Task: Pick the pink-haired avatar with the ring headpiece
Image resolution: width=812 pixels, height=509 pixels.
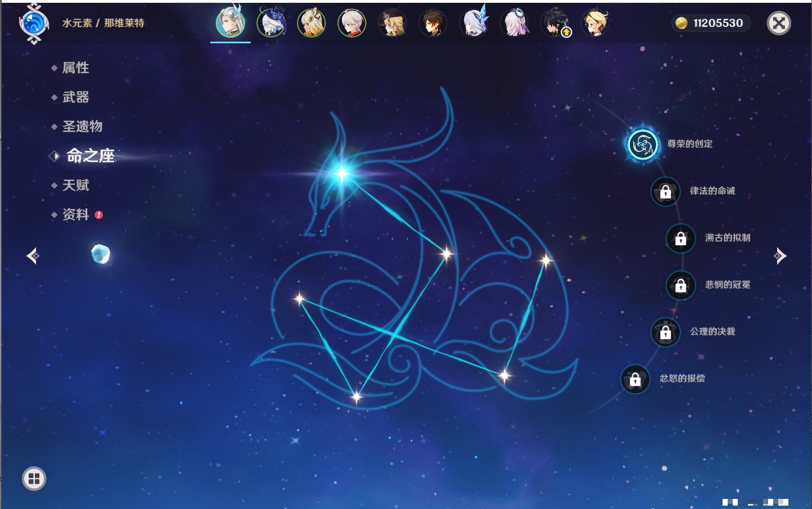Action: click(514, 23)
